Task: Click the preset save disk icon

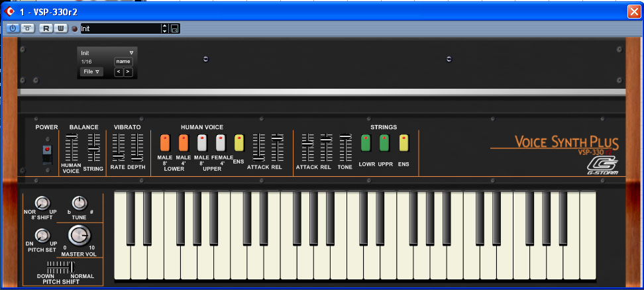Action: [x=175, y=28]
